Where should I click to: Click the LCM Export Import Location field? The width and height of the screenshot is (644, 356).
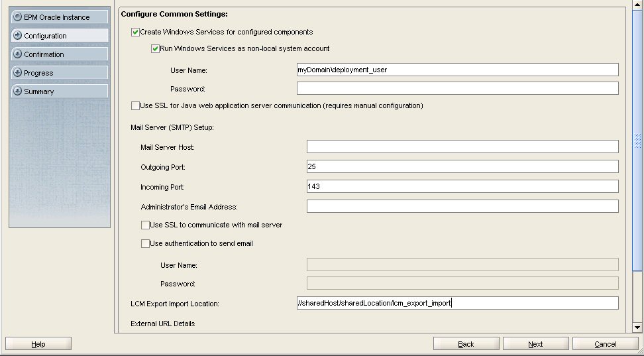pos(458,303)
